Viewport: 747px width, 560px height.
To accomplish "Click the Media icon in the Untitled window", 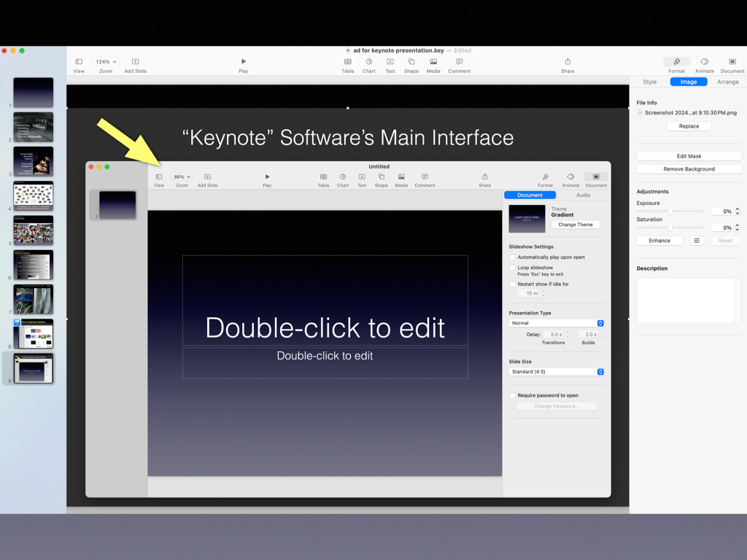I will tap(401, 176).
